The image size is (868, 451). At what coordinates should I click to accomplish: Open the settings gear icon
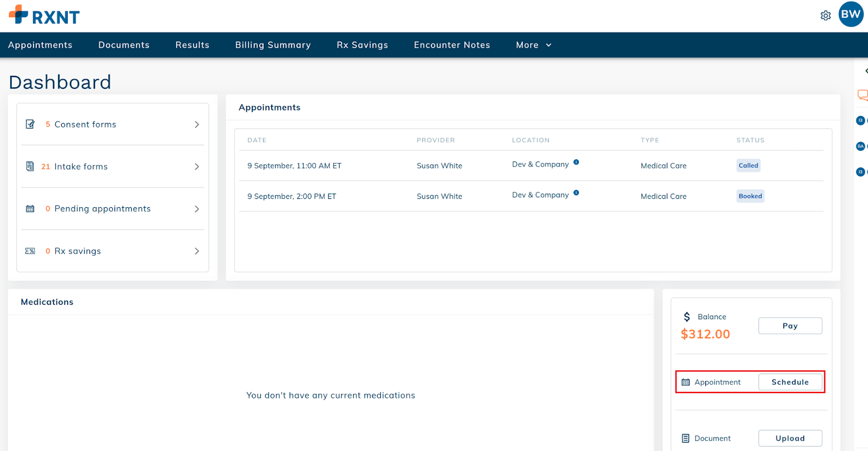[x=825, y=16]
